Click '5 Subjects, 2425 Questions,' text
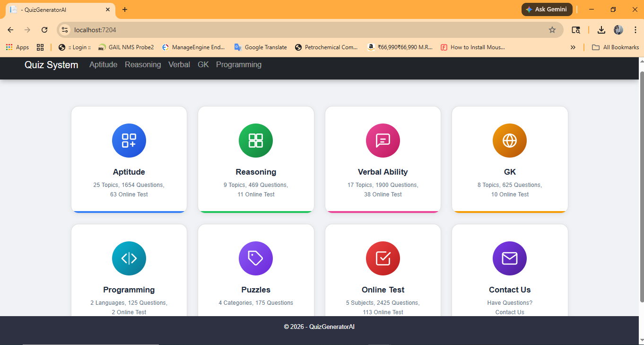The width and height of the screenshot is (644, 345). coord(383,303)
